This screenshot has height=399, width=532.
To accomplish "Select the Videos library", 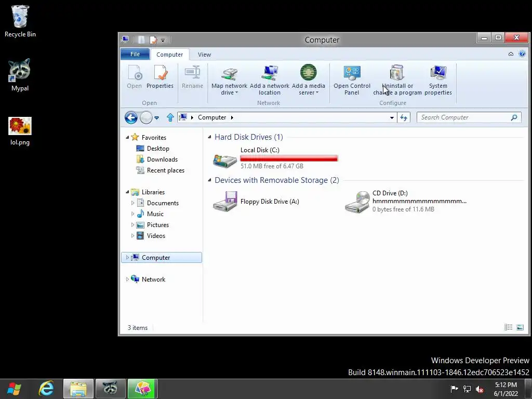I will point(156,235).
